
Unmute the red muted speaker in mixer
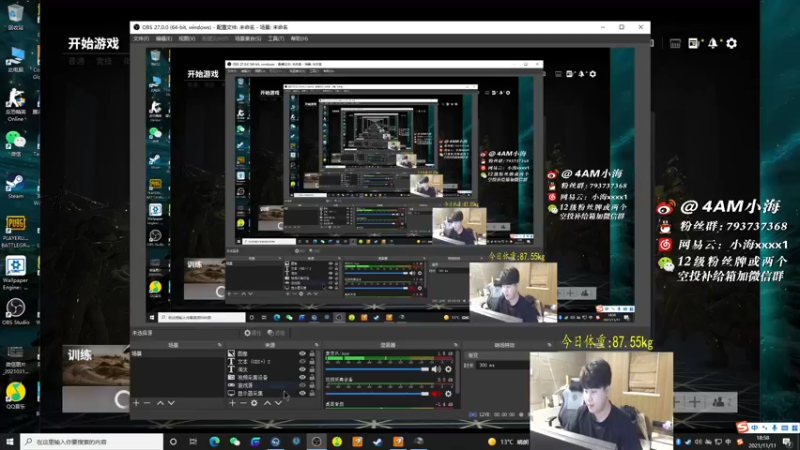(x=436, y=394)
